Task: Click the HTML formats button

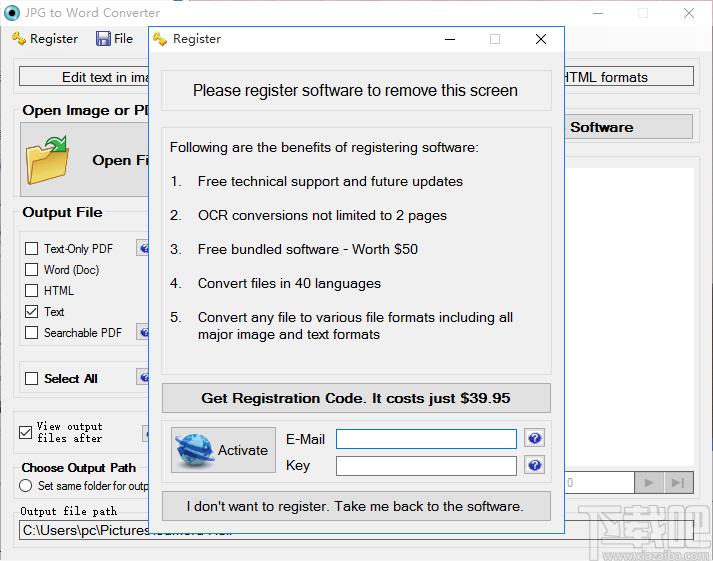Action: (629, 77)
